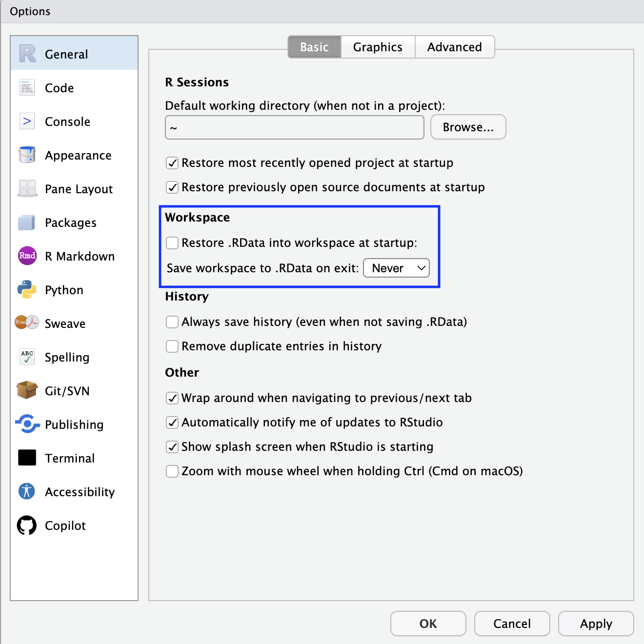
Task: Open the Save workspace to .RData dropdown
Action: coord(396,268)
